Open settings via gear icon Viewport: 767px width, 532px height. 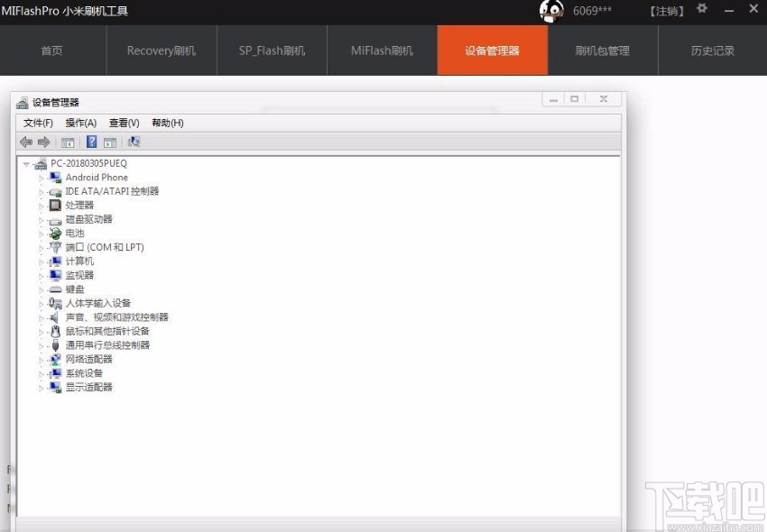[702, 8]
